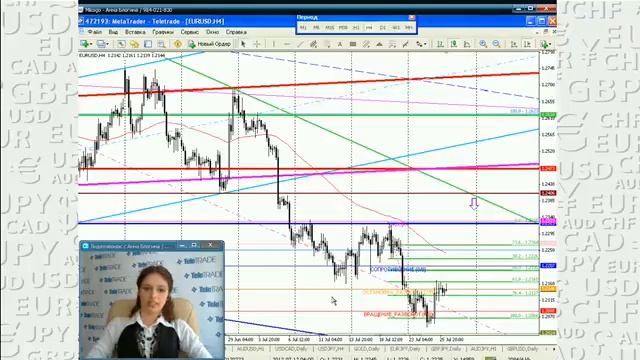Switch to AUDUSD,H1 chart tab

[250, 349]
